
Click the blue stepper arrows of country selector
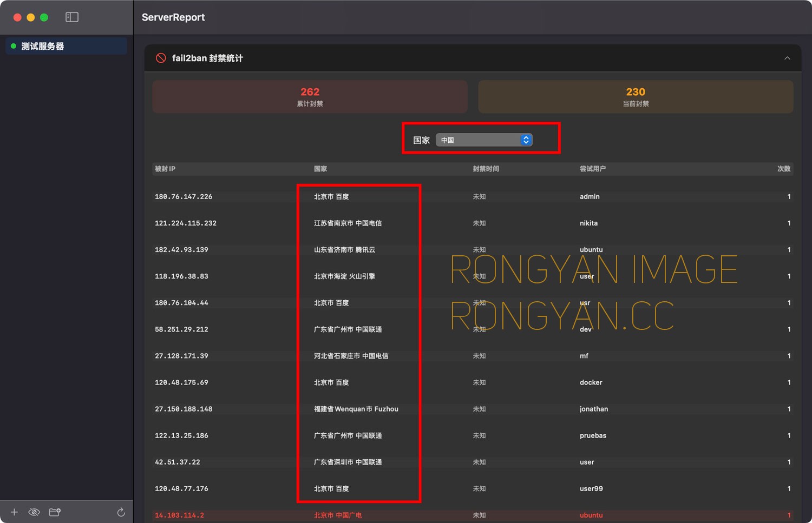(526, 140)
